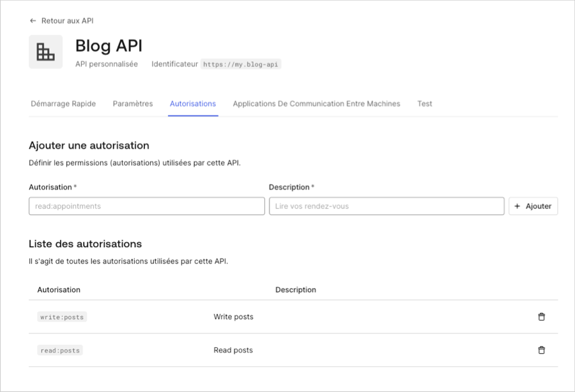Switch to the Démarrage Rapide tab

pos(63,103)
